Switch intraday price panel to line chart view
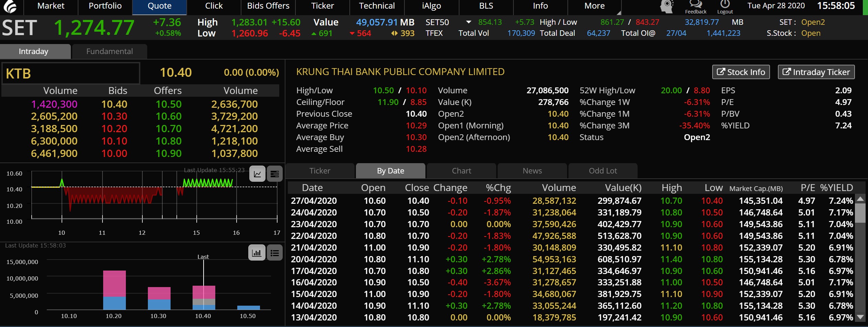Screen dimensions: 868x327 [x=257, y=174]
